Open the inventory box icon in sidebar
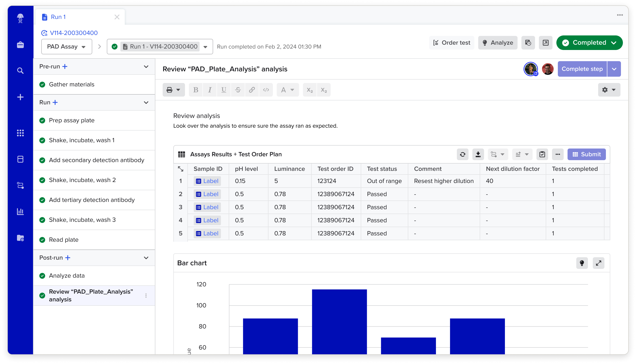This screenshot has height=364, width=636. [20, 159]
